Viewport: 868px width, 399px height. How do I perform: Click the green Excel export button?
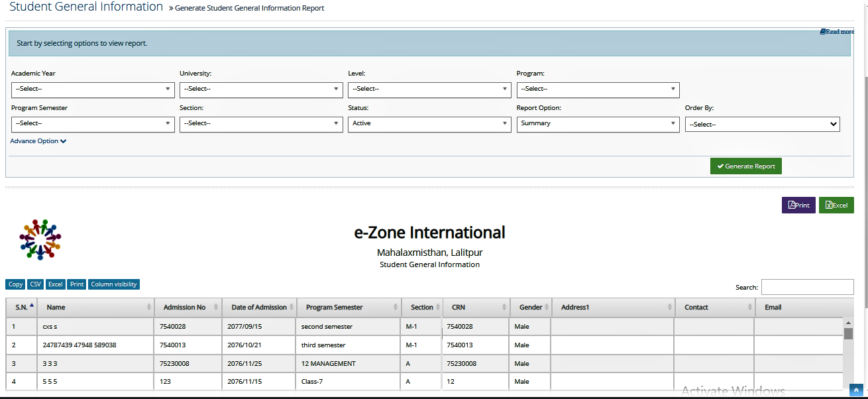point(836,205)
